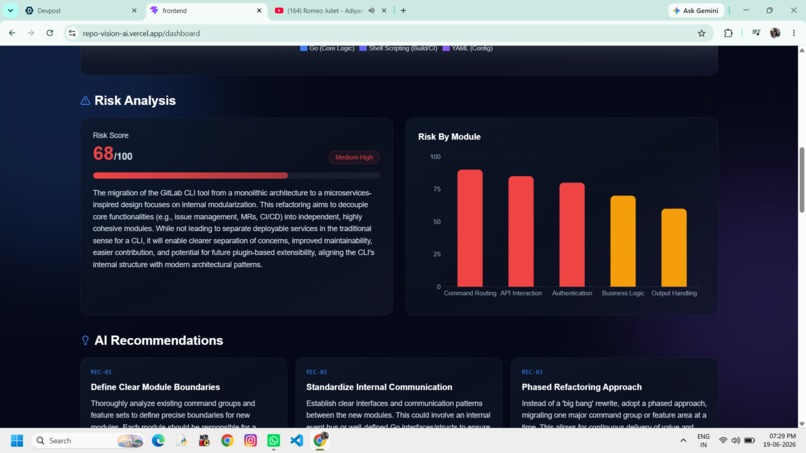Viewport: 806px width, 453px height.
Task: Go back to the previous page
Action: (x=12, y=33)
